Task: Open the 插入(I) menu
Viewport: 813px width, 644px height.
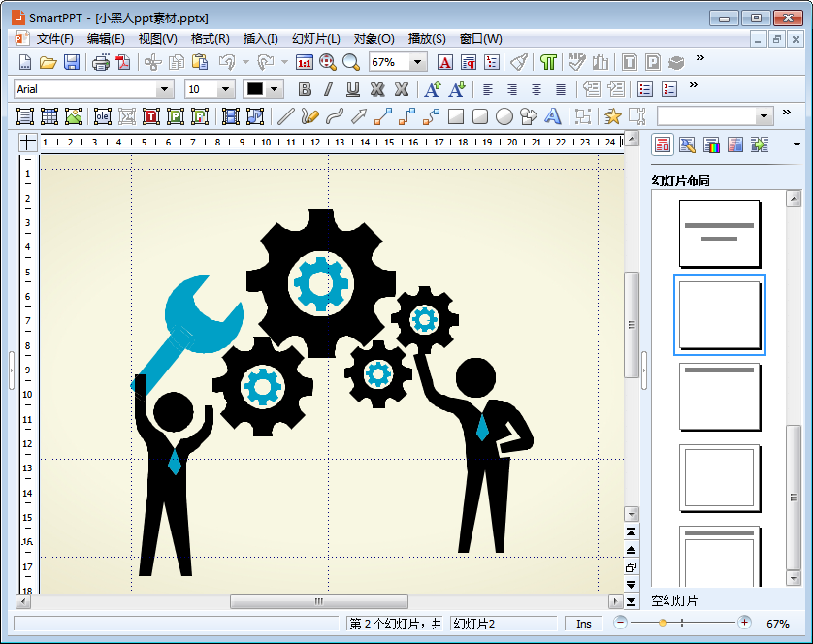Action: coord(260,39)
